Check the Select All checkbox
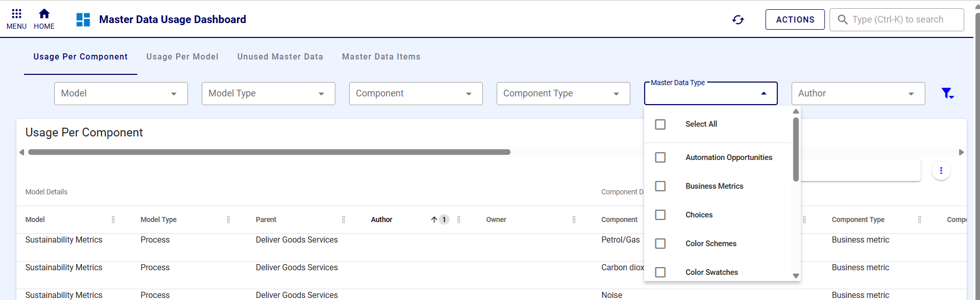 [x=661, y=125]
